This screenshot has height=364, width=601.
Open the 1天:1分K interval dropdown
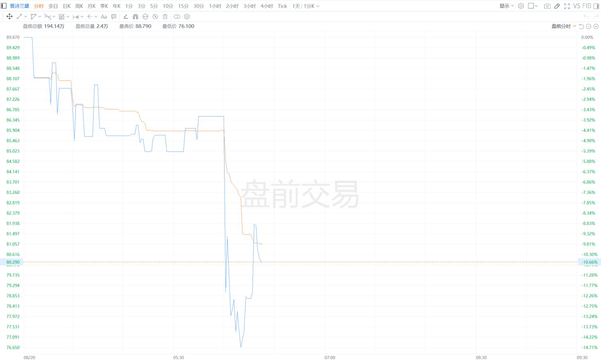click(x=306, y=6)
